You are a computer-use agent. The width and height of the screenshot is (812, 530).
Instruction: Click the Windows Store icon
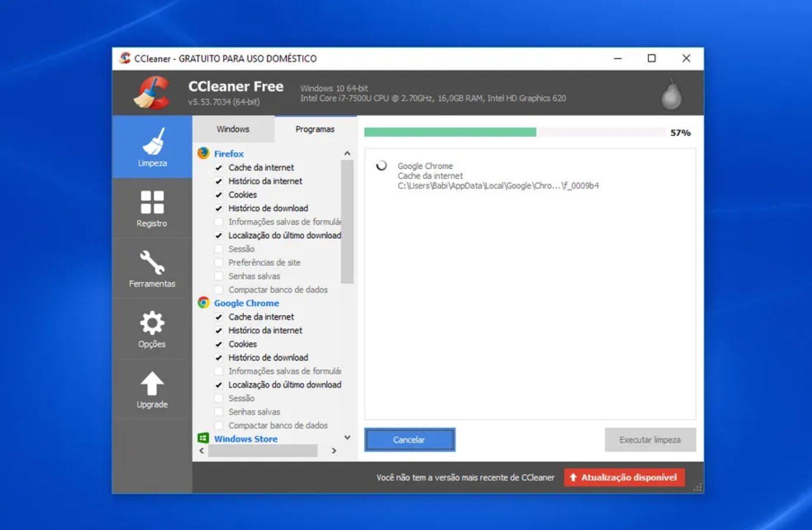(204, 438)
